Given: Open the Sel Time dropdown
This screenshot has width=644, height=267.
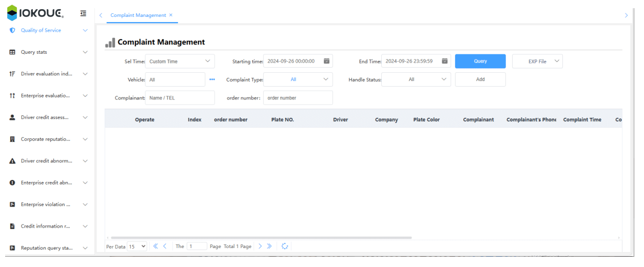Looking at the screenshot, I should 180,61.
